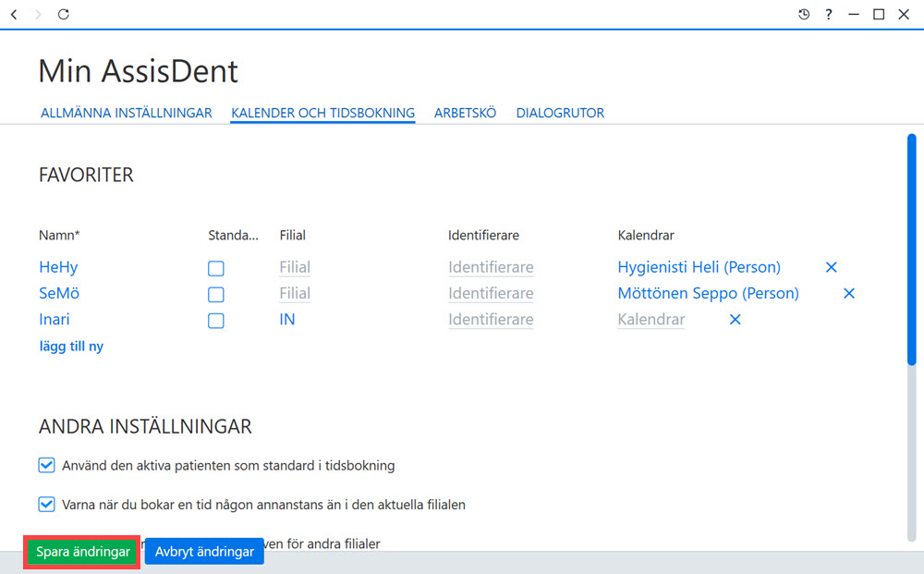
Task: Click the lägg till ny link
Action: (71, 346)
